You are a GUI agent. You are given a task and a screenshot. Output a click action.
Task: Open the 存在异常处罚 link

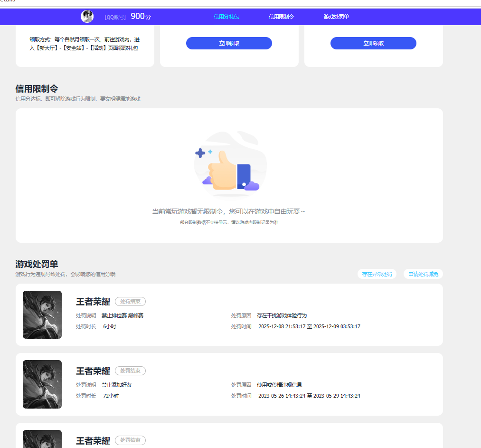tap(377, 274)
